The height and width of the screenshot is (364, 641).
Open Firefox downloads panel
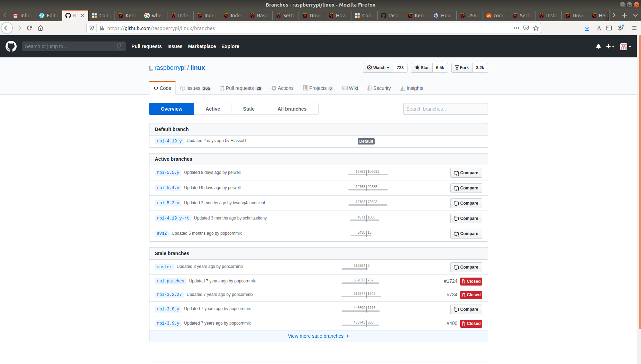[x=587, y=28]
